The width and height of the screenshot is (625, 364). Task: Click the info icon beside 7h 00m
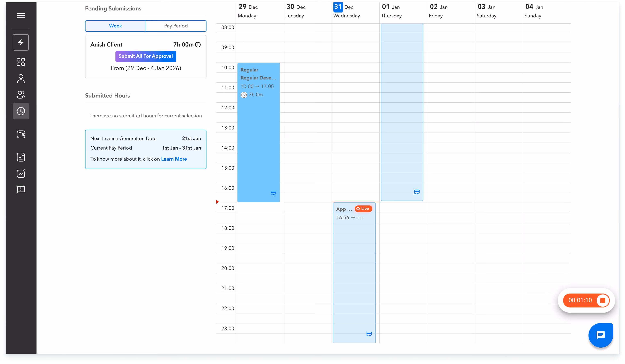[198, 45]
